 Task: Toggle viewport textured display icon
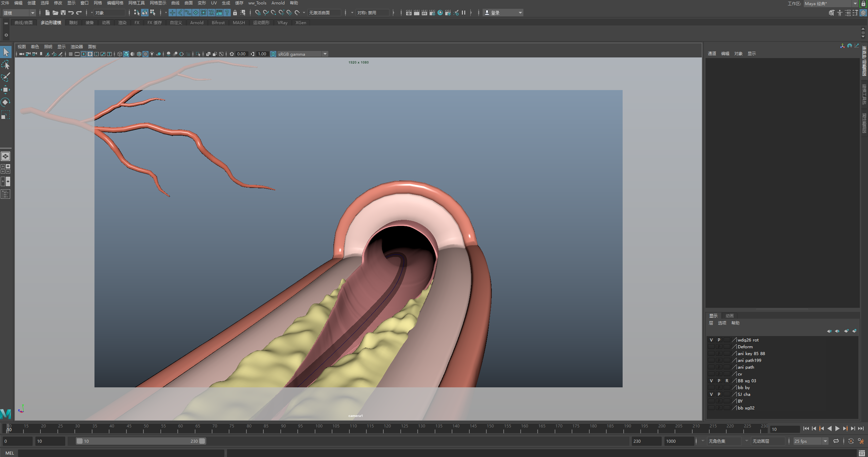[x=145, y=54]
